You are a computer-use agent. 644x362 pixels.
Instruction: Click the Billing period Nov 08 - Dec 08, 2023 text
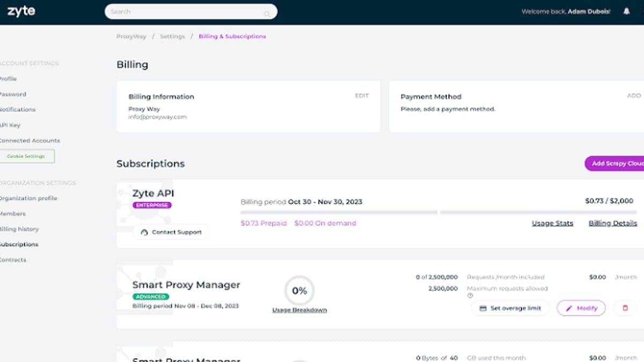pyautogui.click(x=186, y=306)
